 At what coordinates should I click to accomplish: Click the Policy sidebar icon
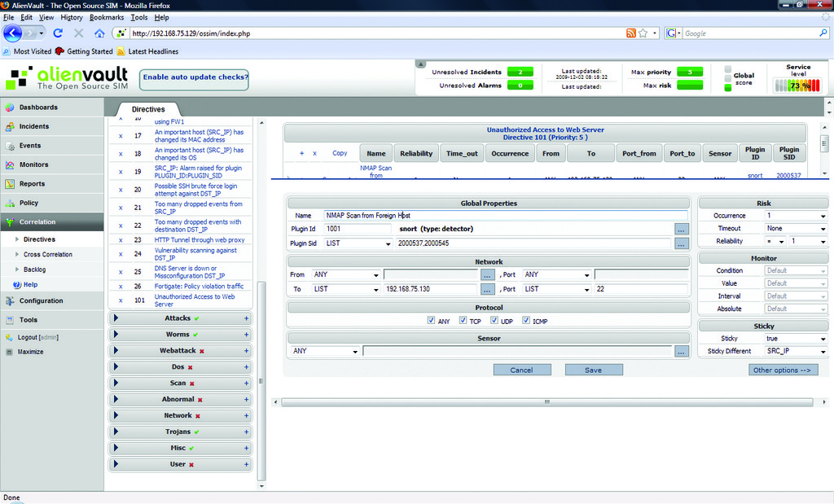point(10,203)
